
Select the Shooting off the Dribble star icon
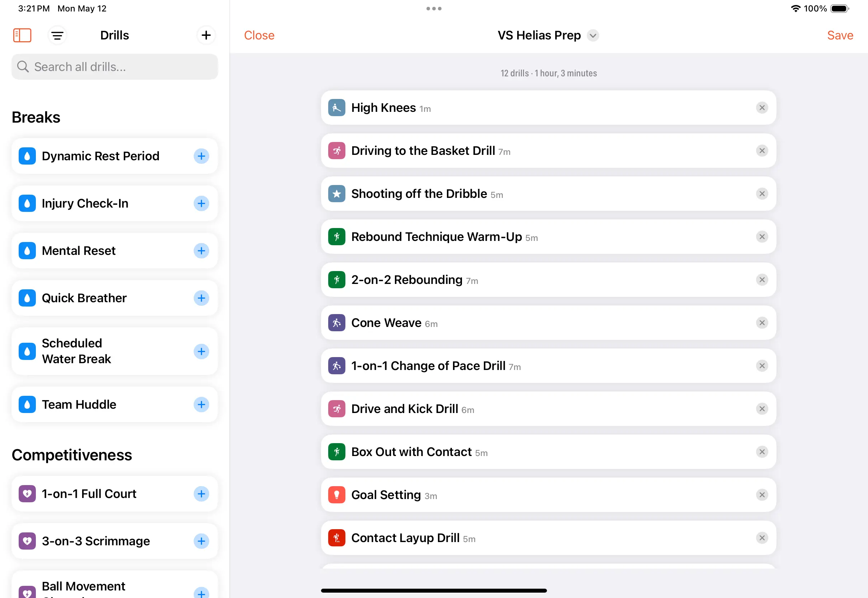point(336,194)
